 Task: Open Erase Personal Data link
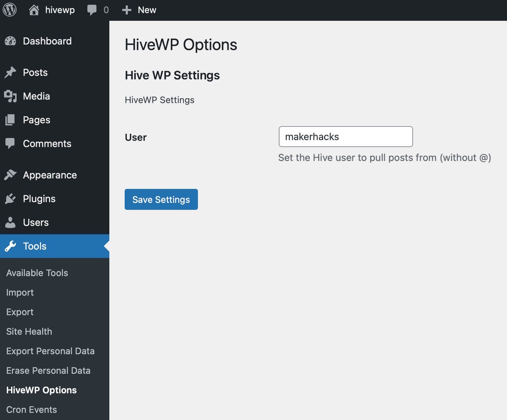pyautogui.click(x=48, y=370)
